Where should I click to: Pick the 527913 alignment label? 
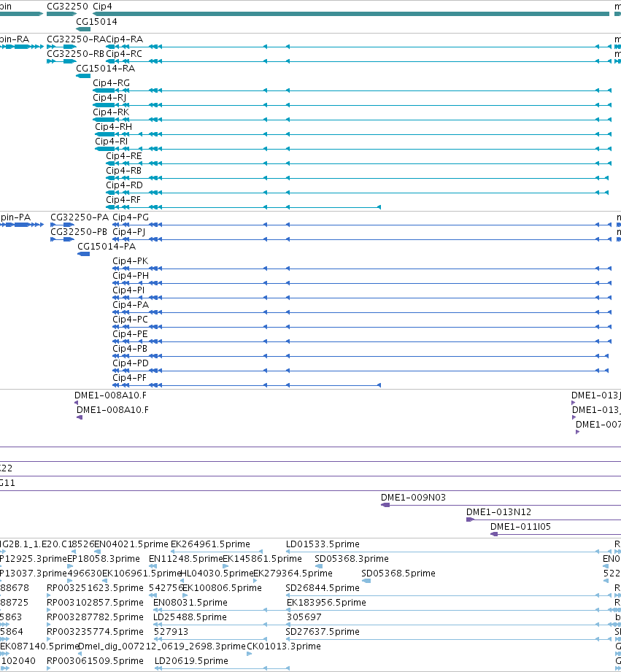point(171,632)
